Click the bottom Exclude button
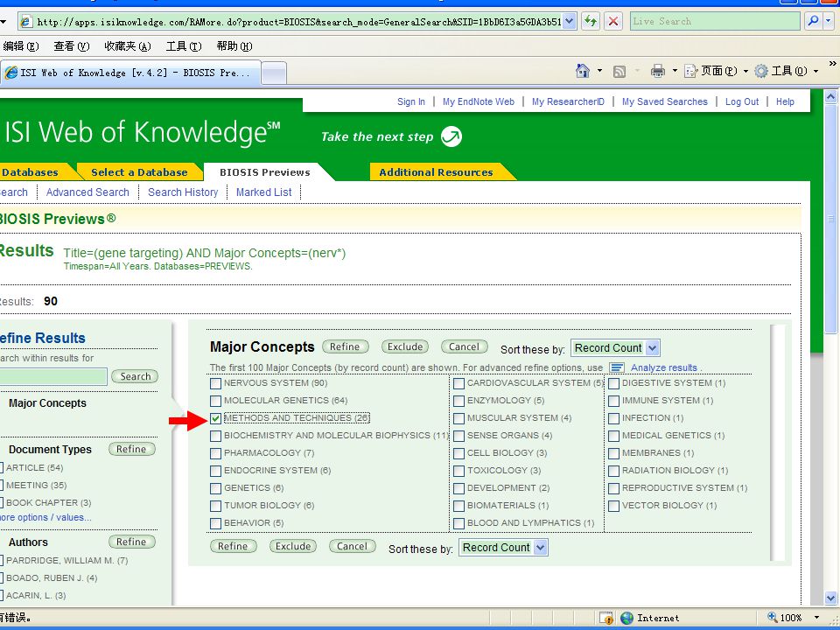 point(293,546)
